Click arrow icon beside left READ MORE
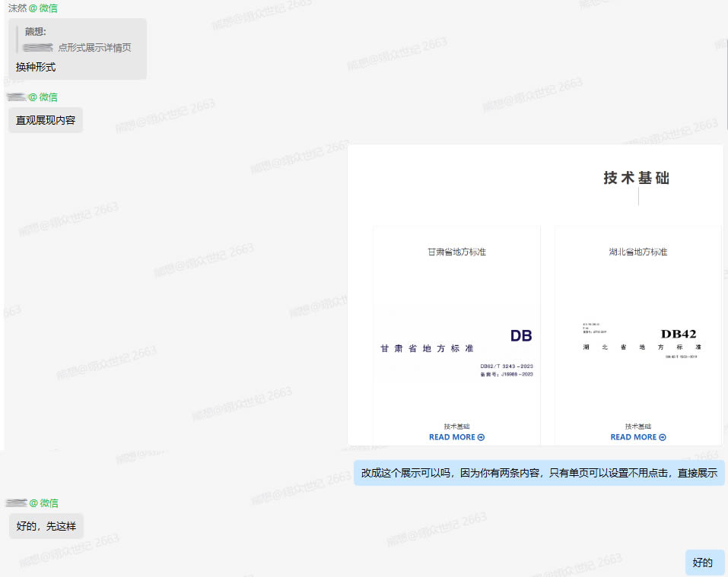Image resolution: width=728 pixels, height=577 pixels. point(481,437)
